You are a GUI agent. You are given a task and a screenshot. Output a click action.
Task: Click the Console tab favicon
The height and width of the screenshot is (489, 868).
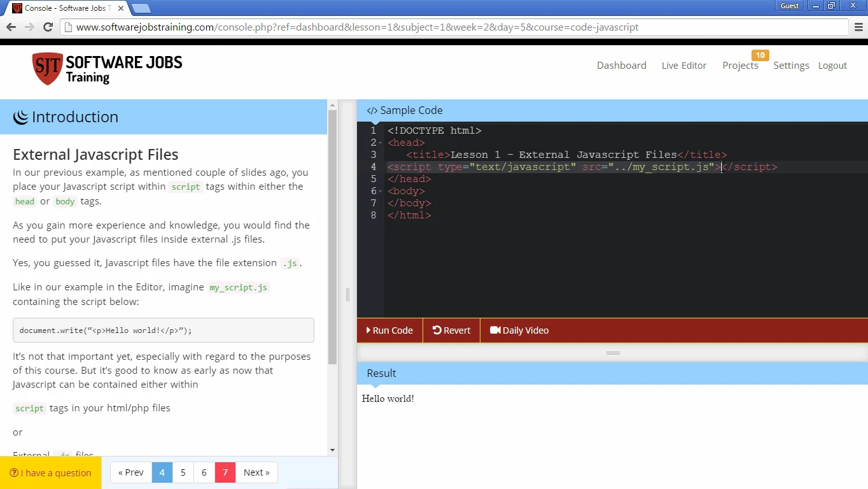pyautogui.click(x=17, y=8)
